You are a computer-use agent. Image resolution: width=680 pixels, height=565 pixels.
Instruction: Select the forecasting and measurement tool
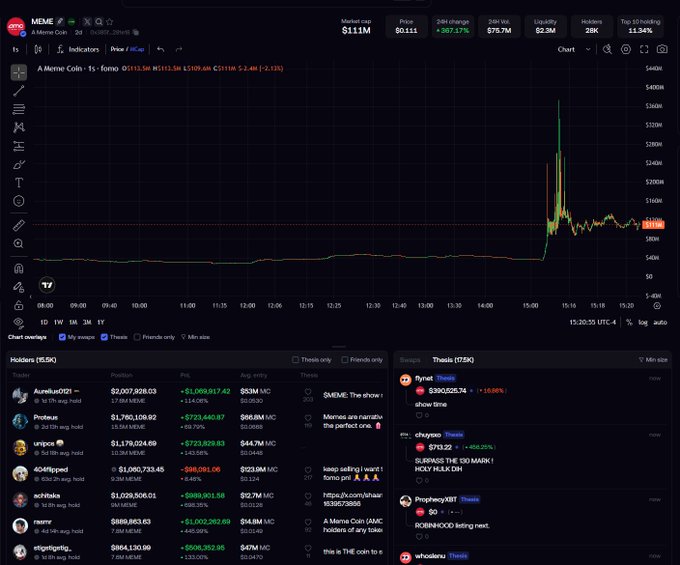pyautogui.click(x=19, y=146)
